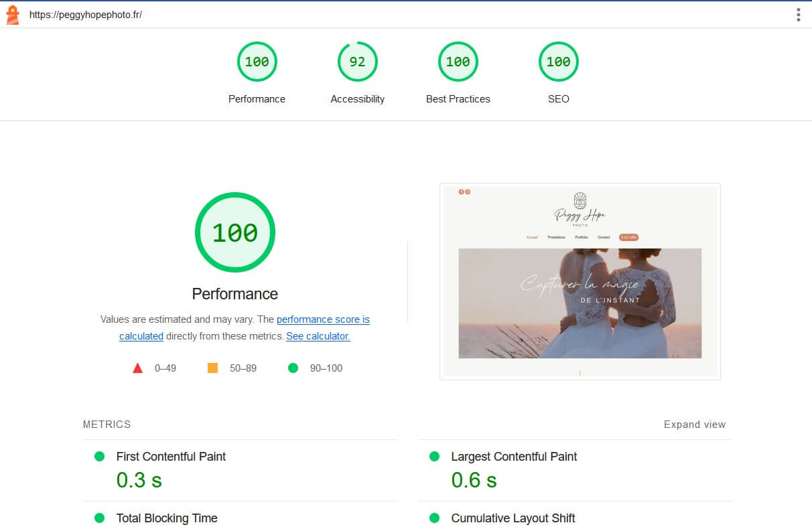Click the orange square 50–89 legend marker

pos(214,368)
